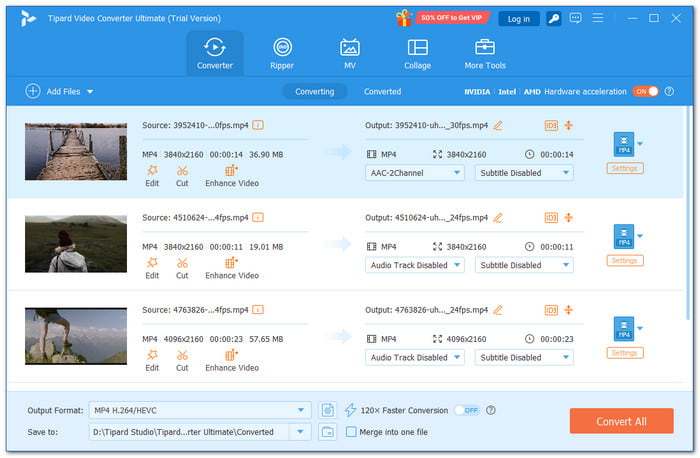Enhance Video for 4763826 file
The height and width of the screenshot is (458, 700).
[232, 361]
